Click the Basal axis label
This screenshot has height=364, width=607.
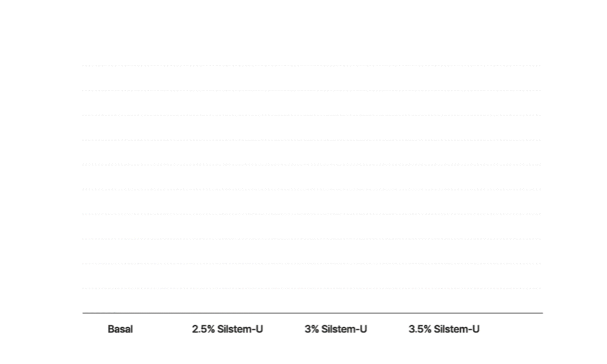(120, 329)
